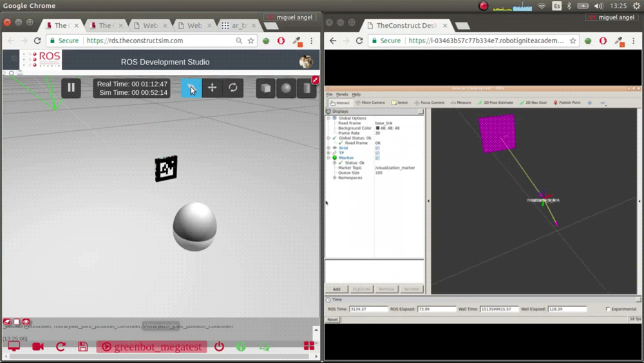Insert a sphere shape into scene
644x363 pixels.
click(287, 88)
